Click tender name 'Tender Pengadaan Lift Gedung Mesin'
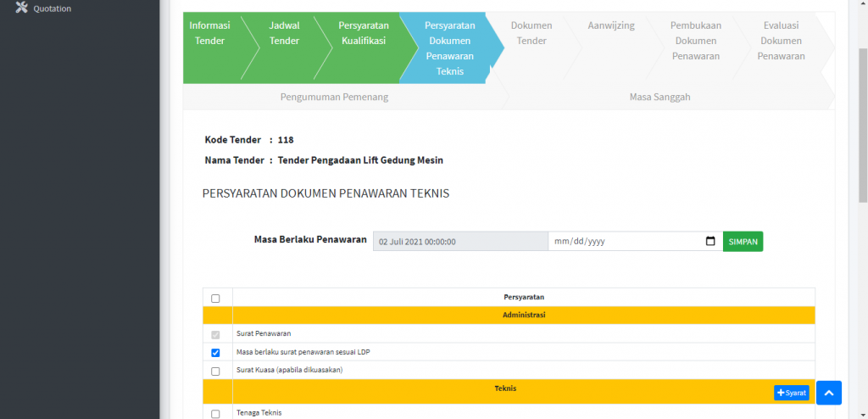Image resolution: width=868 pixels, height=419 pixels. [360, 160]
